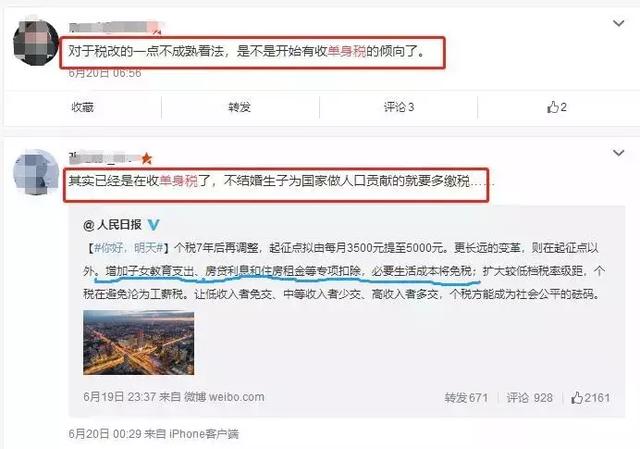Click 单身税 keyword in second post
Screen dimensions: 640x449
(178, 180)
